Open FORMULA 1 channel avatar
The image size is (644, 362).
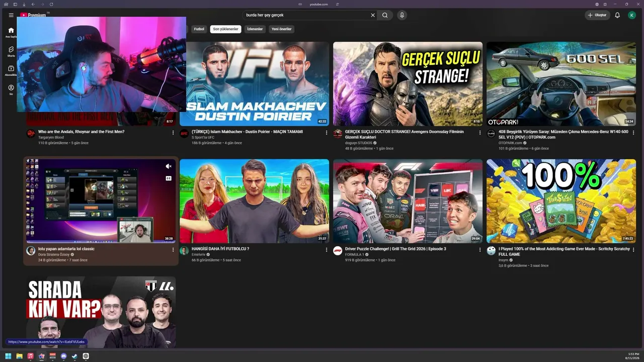[338, 251]
